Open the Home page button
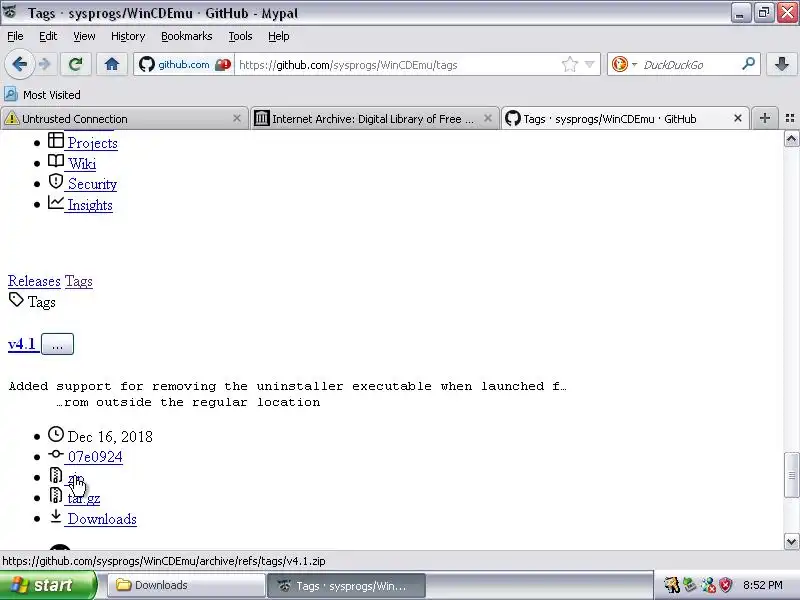Screen dimensions: 800x600 112,64
